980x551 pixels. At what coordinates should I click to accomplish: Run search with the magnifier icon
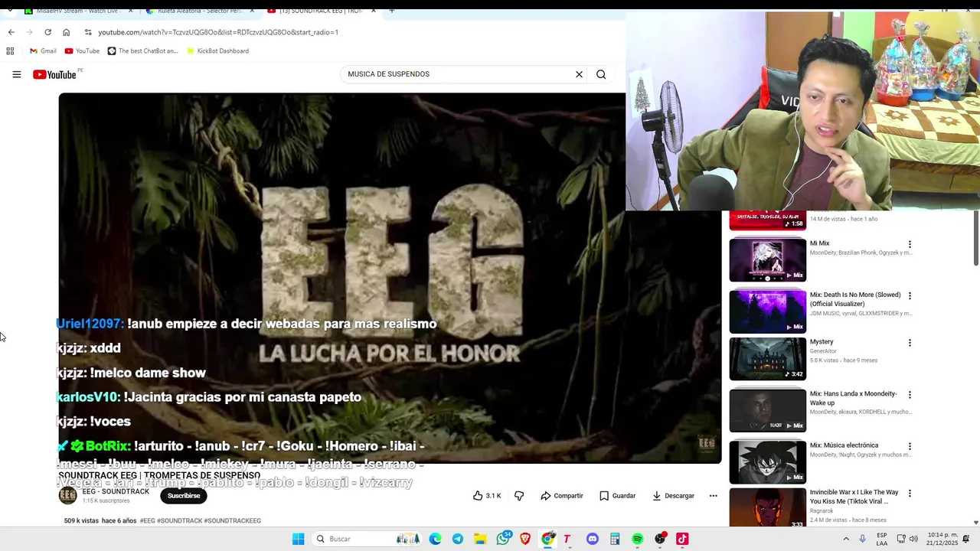click(601, 74)
